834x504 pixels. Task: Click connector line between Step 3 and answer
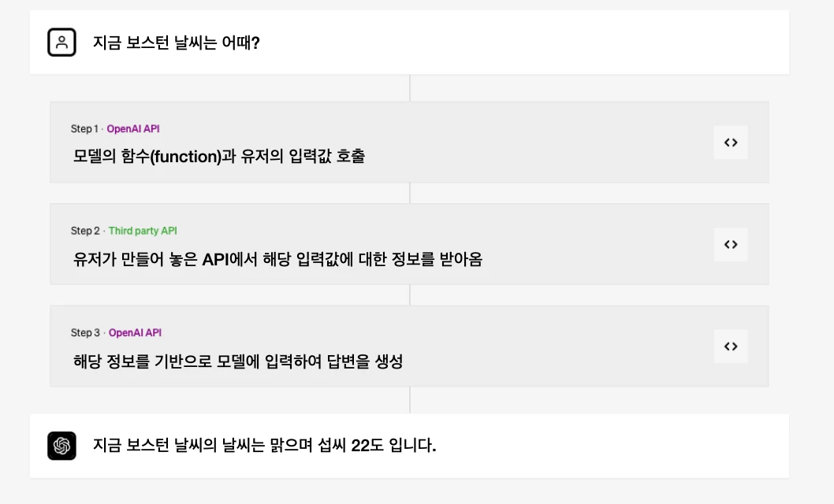coord(410,400)
